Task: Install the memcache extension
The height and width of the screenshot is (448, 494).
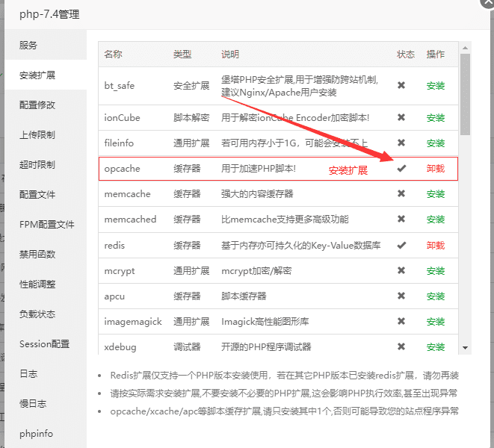Action: click(x=436, y=194)
